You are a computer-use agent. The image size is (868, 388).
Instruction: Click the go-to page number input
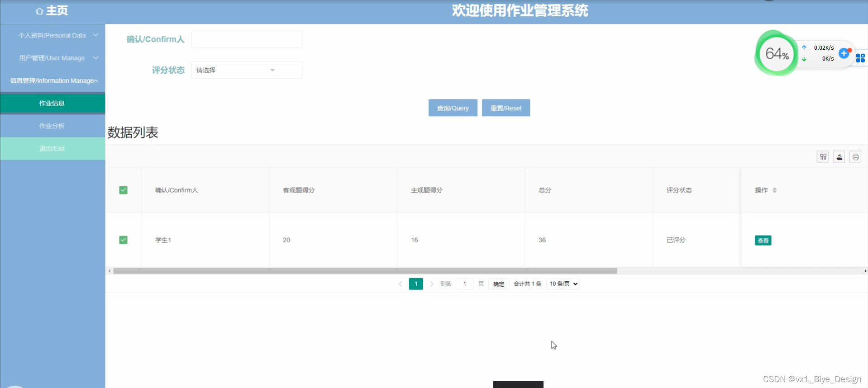465,284
